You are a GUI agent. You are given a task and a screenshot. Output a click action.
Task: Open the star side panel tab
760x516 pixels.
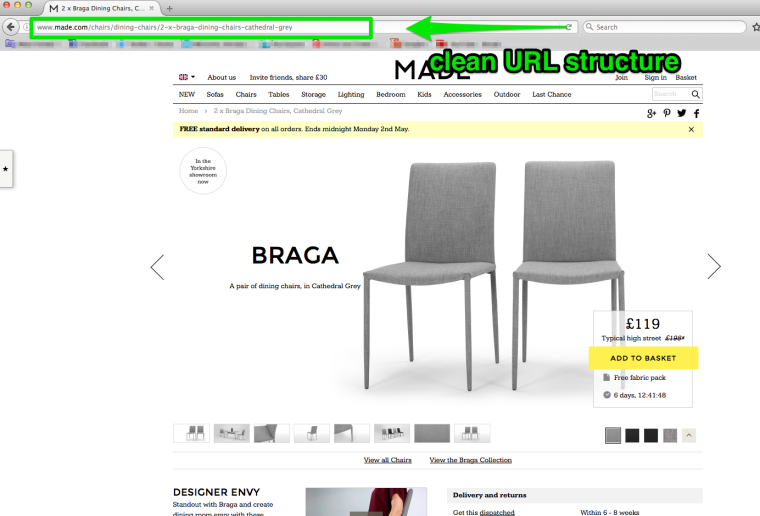(6, 169)
